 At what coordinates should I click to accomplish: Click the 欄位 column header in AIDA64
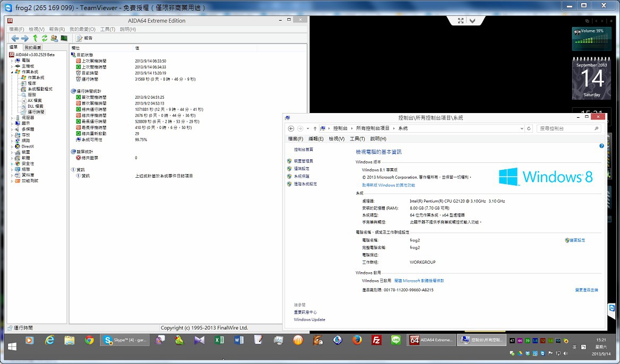(x=101, y=48)
